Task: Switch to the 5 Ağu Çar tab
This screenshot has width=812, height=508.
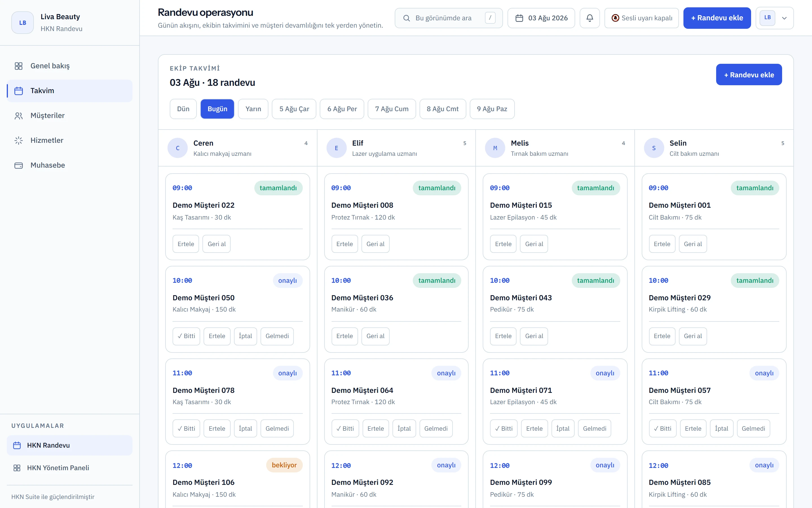Action: click(x=294, y=109)
